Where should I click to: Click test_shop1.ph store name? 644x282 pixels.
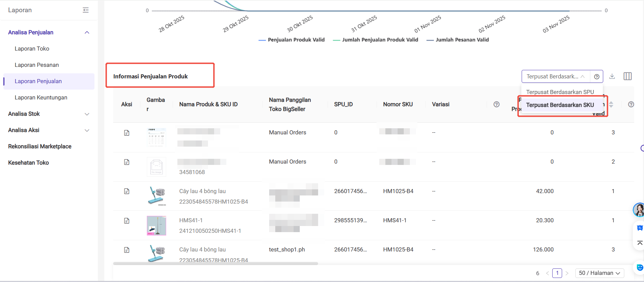pyautogui.click(x=287, y=250)
